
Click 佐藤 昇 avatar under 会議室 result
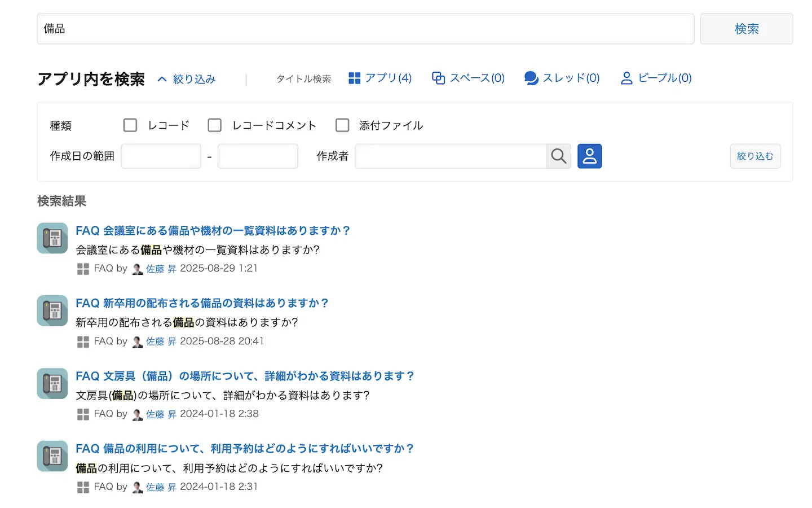(x=137, y=269)
